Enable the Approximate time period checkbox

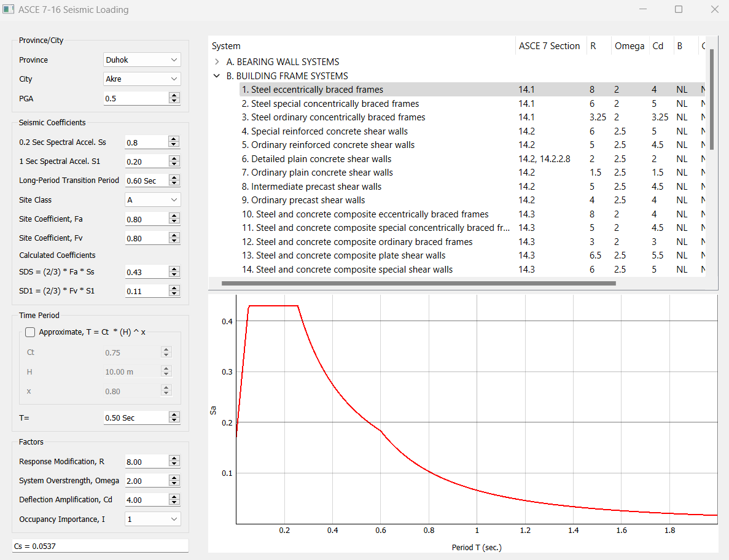[x=30, y=332]
